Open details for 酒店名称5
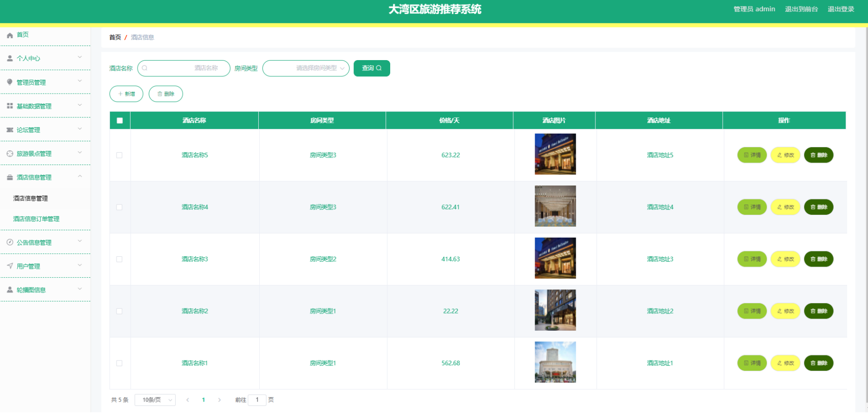 point(752,155)
